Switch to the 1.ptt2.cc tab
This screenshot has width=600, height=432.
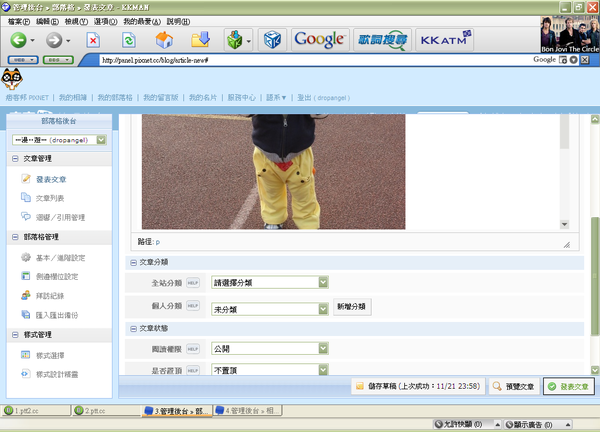pos(36,411)
